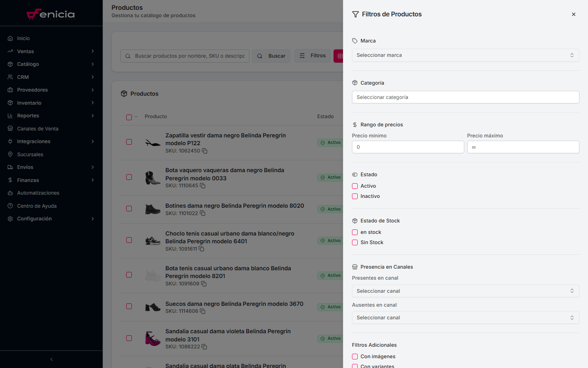Copy SKU 1110645 using copy icon
The image size is (588, 368).
coord(203,186)
